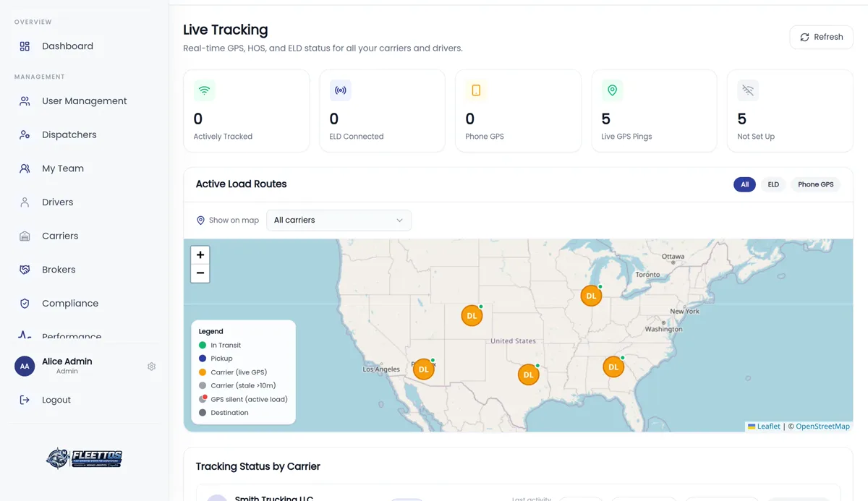Select the Actively Tracked card label
Image resolution: width=868 pixels, height=501 pixels.
pyautogui.click(x=223, y=137)
